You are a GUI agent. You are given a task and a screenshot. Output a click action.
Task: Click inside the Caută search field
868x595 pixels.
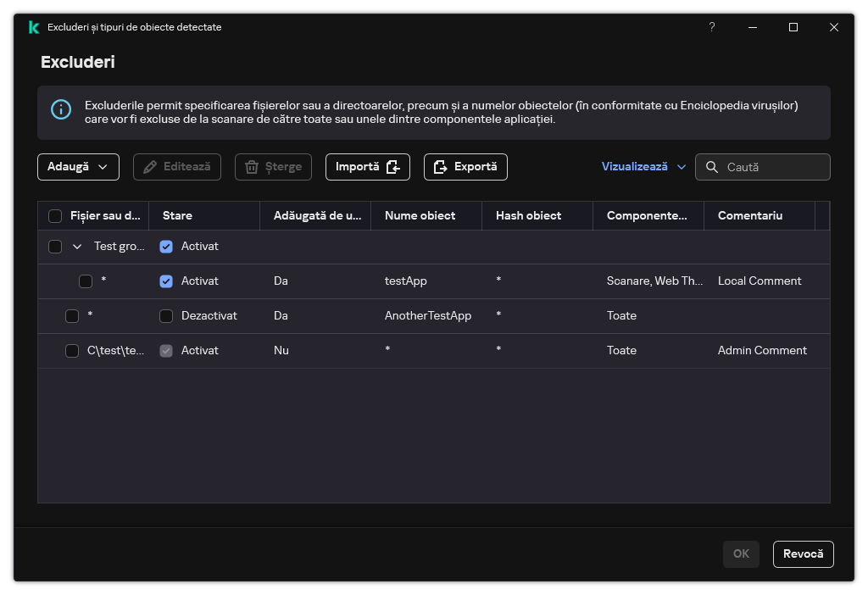pos(771,167)
